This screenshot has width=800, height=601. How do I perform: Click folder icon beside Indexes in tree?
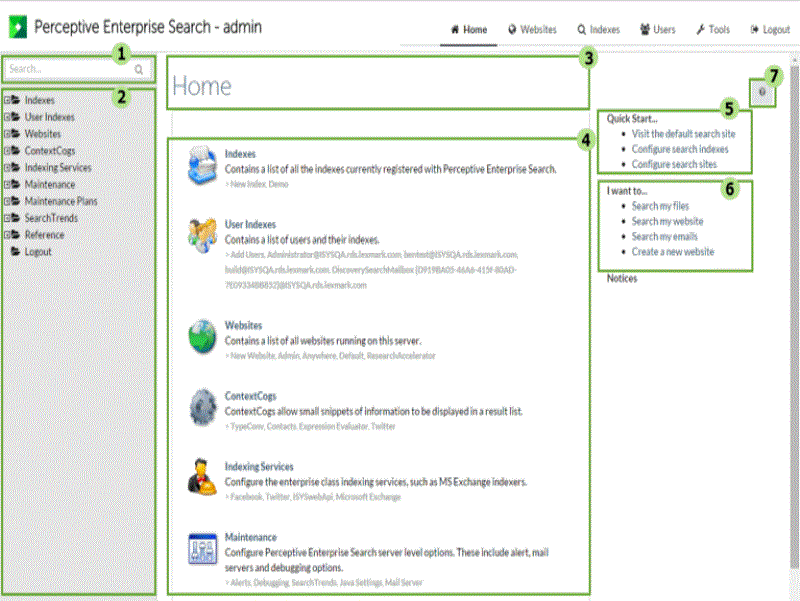(x=16, y=100)
